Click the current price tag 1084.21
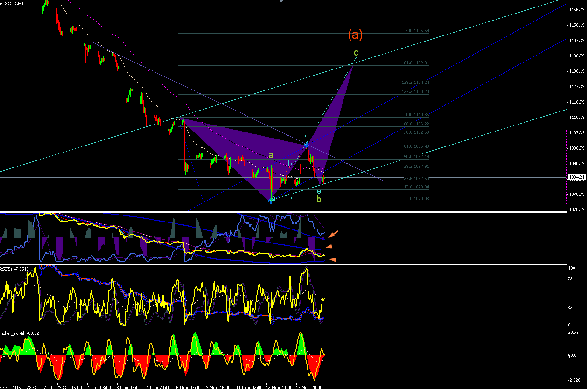This screenshot has width=588, height=389. (x=577, y=177)
